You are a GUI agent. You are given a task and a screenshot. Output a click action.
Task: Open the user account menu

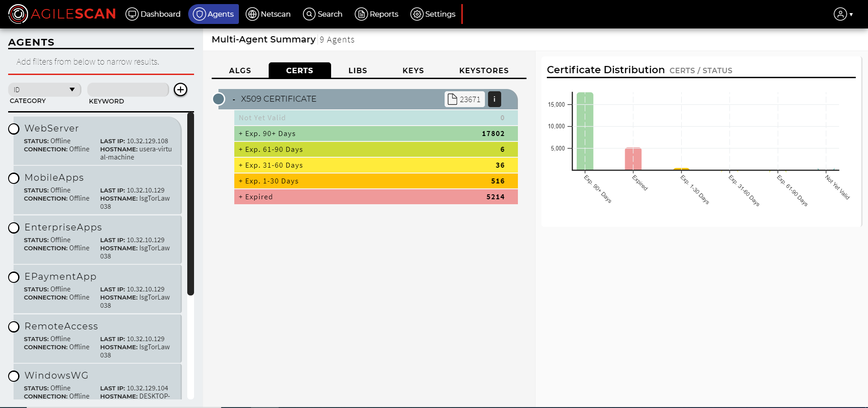tap(843, 14)
